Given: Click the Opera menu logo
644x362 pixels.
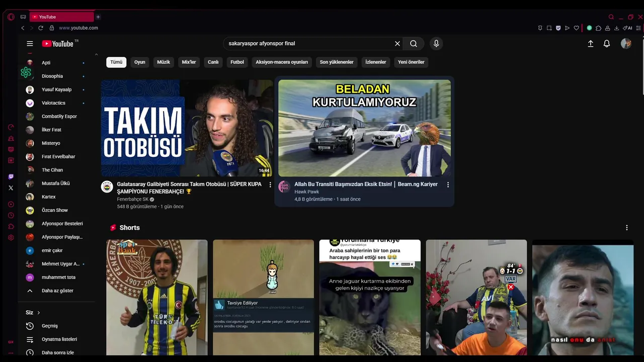Looking at the screenshot, I should click(11, 17).
